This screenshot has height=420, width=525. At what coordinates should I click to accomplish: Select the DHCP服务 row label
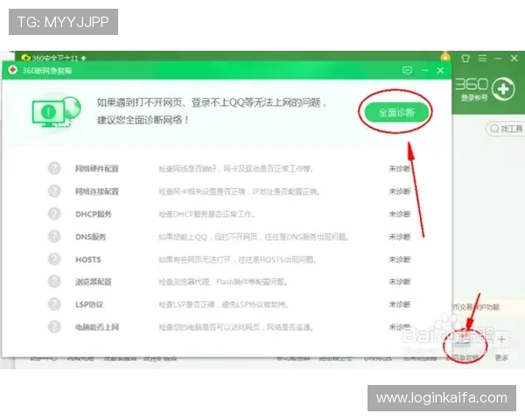click(94, 214)
